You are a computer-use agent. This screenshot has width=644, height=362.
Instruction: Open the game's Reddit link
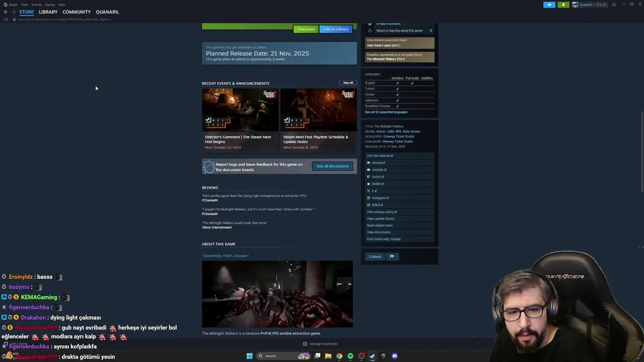pyautogui.click(x=399, y=184)
